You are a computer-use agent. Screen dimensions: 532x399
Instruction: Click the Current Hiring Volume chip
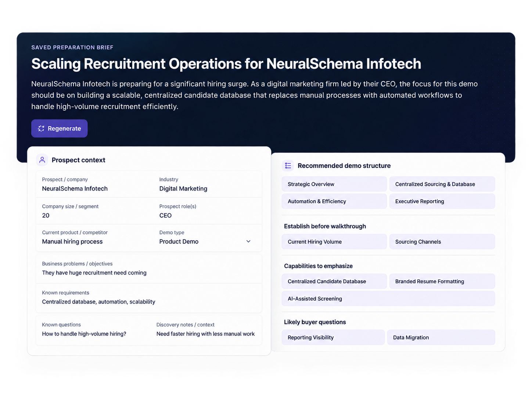[334, 242]
